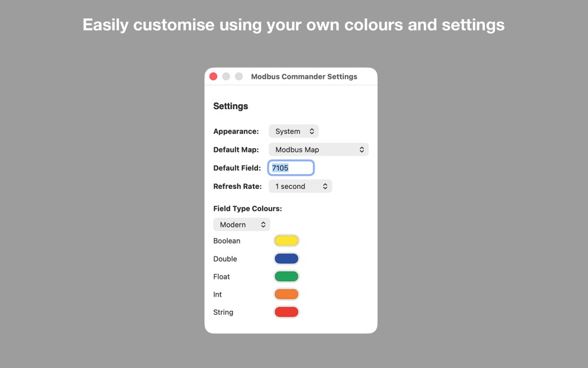Change the Double blue colour swatch

point(286,258)
